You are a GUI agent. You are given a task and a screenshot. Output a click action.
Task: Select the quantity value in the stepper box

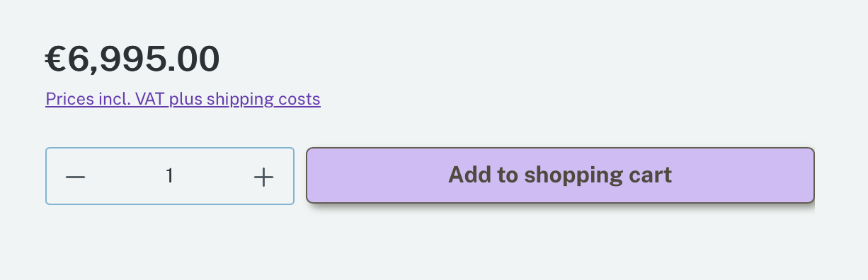(169, 176)
